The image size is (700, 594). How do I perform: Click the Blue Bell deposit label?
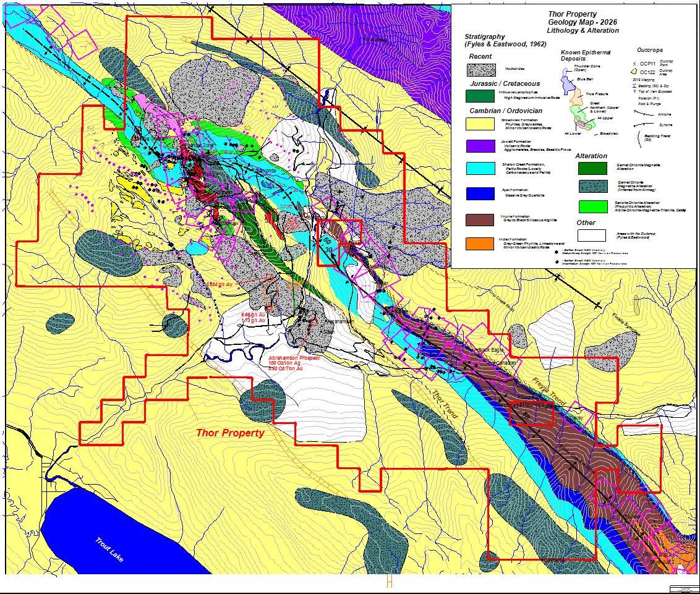tap(586, 79)
